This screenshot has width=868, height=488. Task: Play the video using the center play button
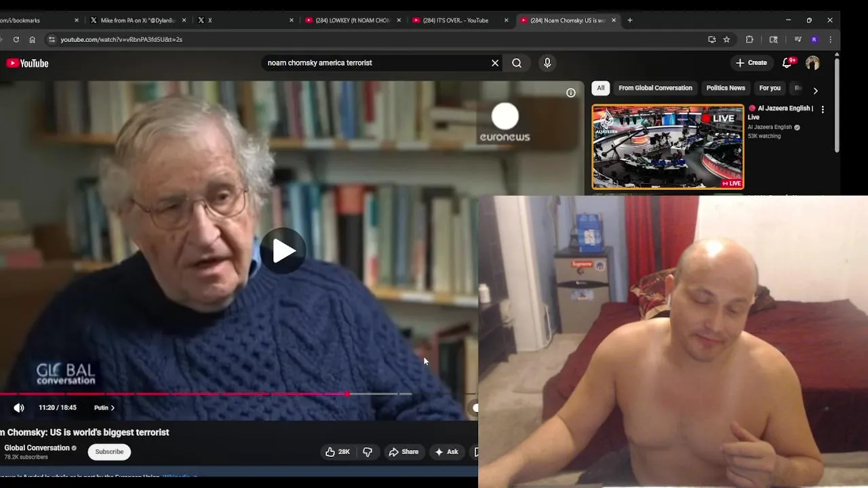[283, 251]
